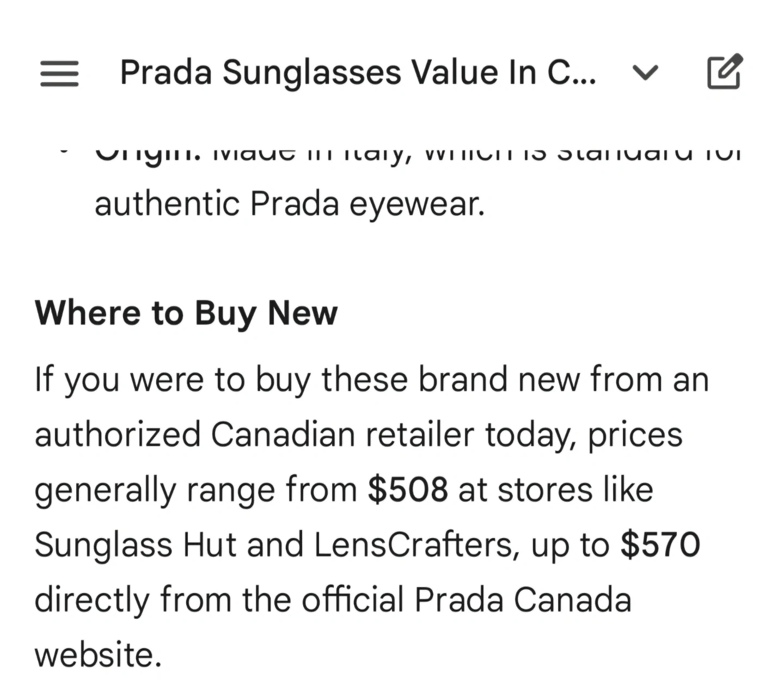Select the bold $508 price

click(408, 490)
